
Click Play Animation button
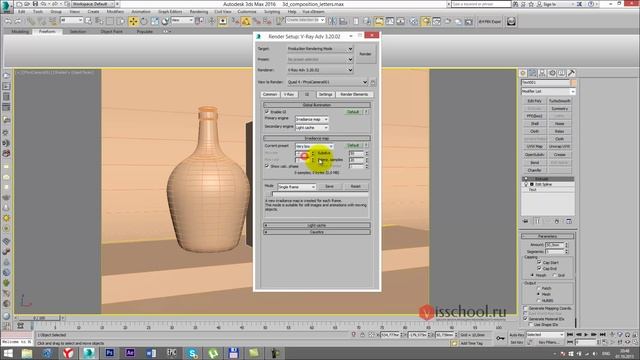click(x=587, y=335)
